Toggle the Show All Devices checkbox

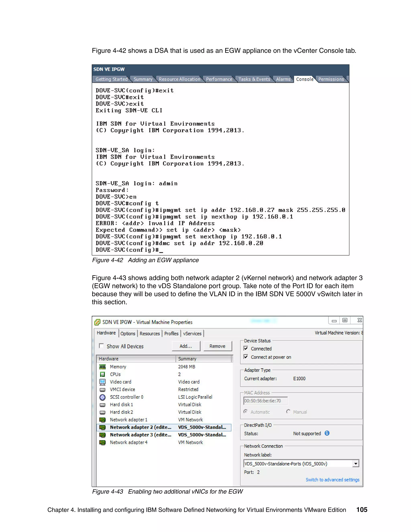pos(101,346)
